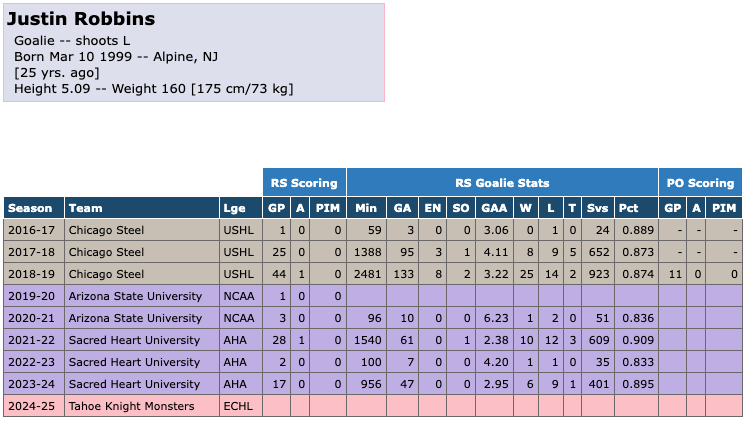Select the 2016-17 season link
The width and height of the screenshot is (747, 423).
point(28,229)
